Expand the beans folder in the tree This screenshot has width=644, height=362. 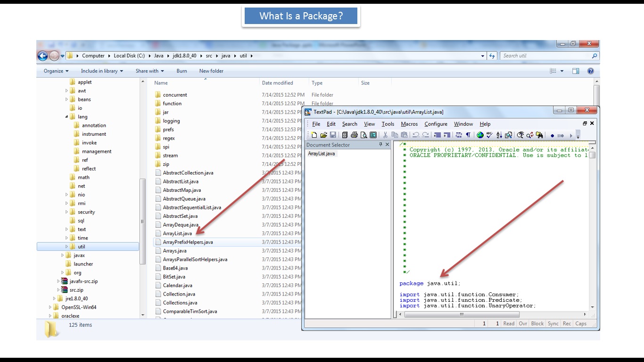(x=67, y=99)
